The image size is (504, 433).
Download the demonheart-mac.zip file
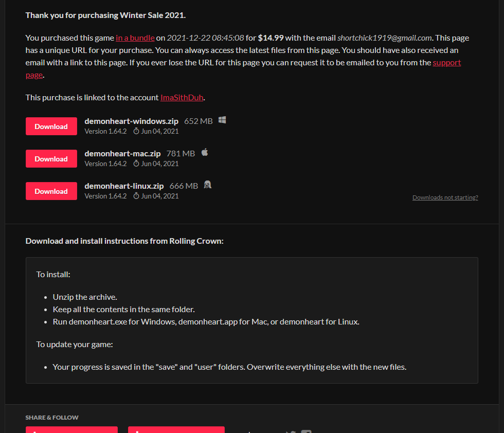tap(51, 159)
